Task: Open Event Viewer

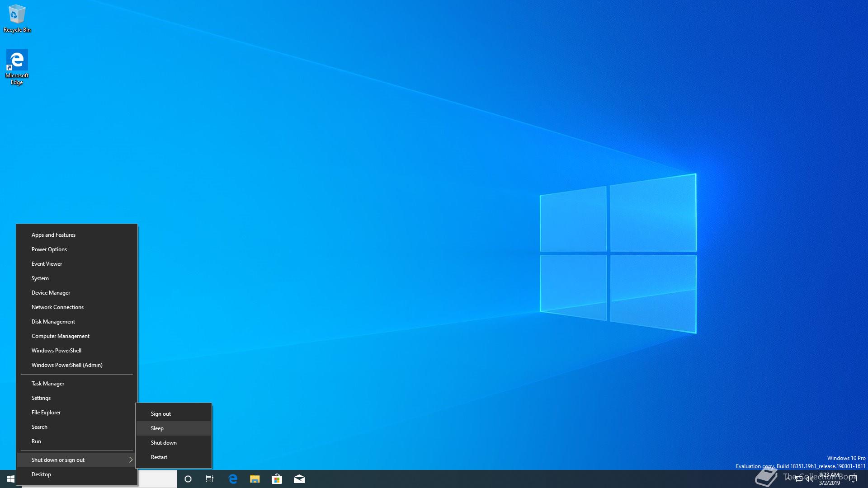Action: click(x=77, y=264)
